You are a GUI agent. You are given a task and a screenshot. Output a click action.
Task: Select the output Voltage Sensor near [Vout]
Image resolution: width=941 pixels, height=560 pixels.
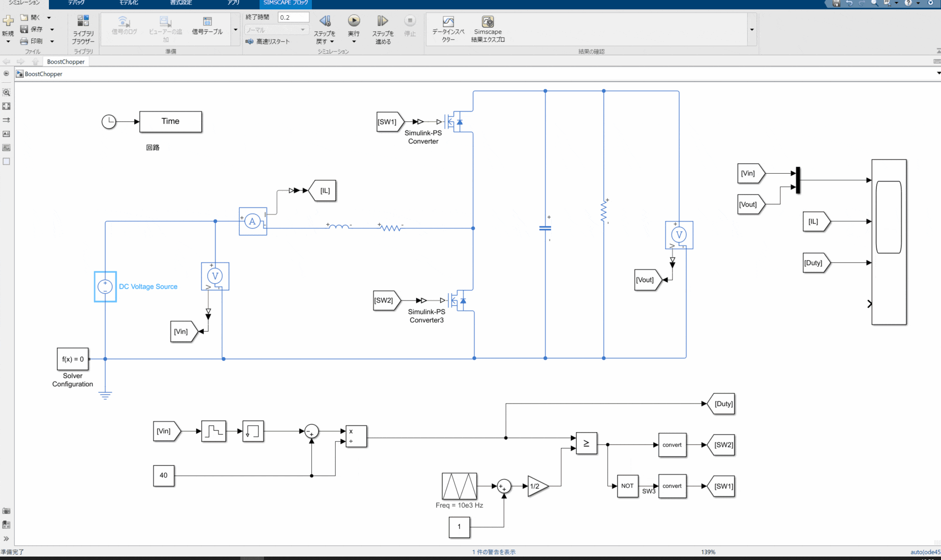(x=679, y=235)
